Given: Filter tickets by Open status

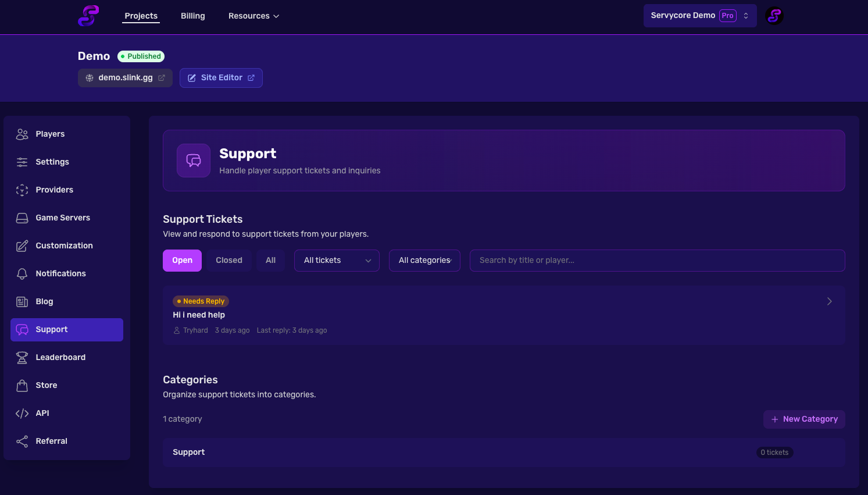Looking at the screenshot, I should coord(182,260).
